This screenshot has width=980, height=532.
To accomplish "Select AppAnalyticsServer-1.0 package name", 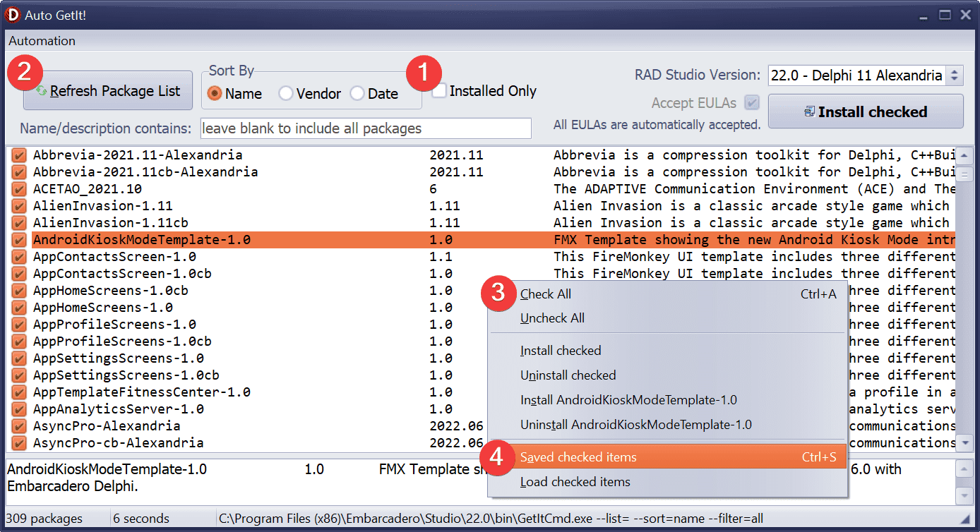I will point(119,409).
